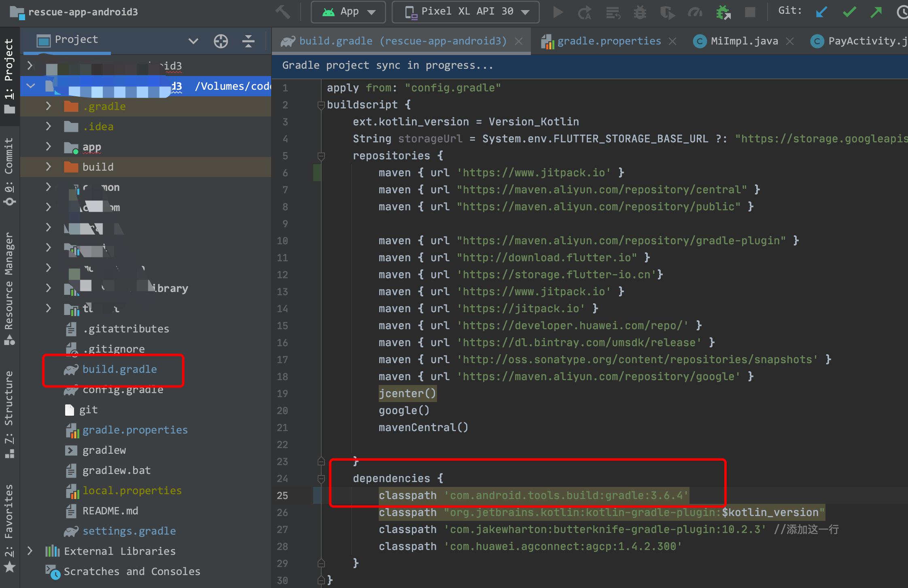This screenshot has height=588, width=908.
Task: Click the Debug bug icon
Action: (640, 13)
